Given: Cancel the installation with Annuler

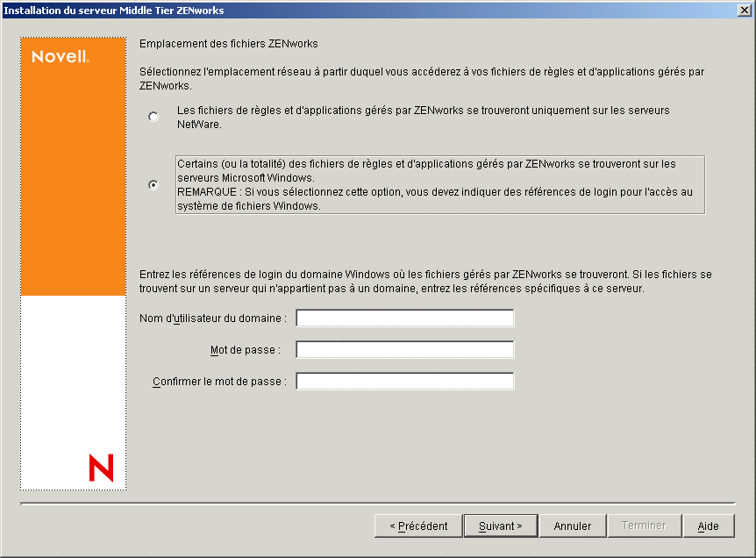Looking at the screenshot, I should tap(572, 526).
